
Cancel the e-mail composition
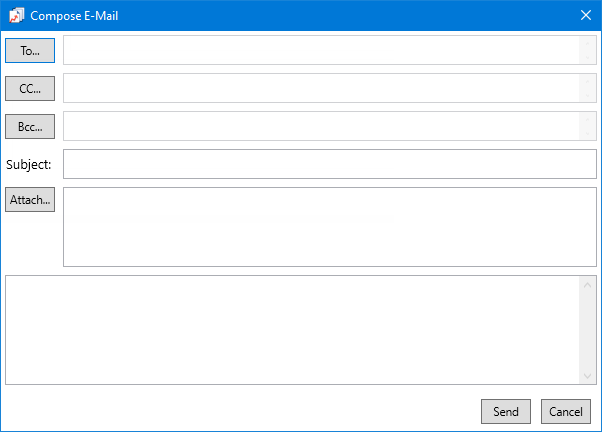[x=566, y=411]
